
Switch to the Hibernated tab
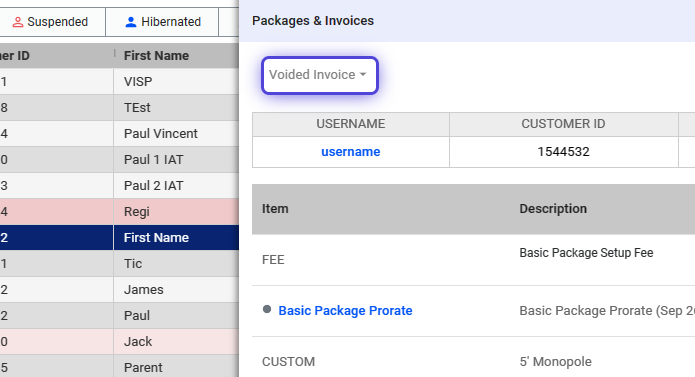click(162, 22)
